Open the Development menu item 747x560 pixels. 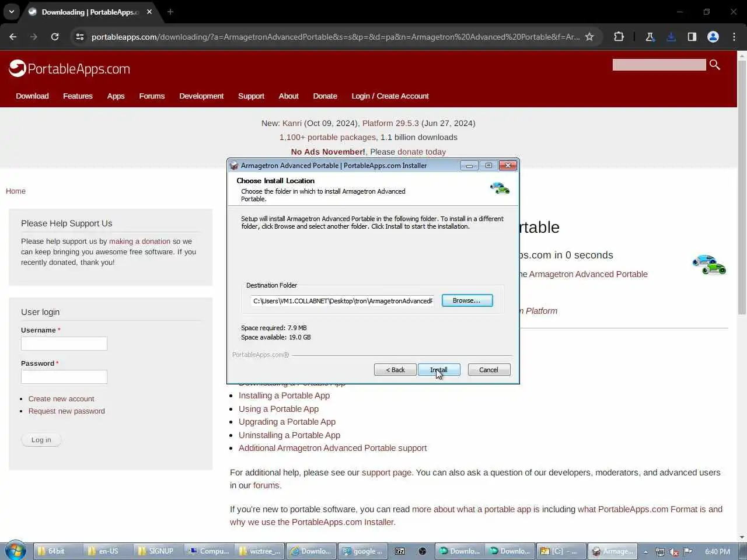[201, 96]
